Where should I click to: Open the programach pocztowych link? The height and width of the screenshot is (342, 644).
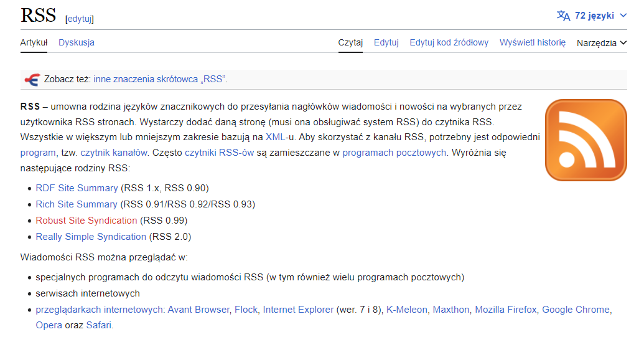click(394, 153)
